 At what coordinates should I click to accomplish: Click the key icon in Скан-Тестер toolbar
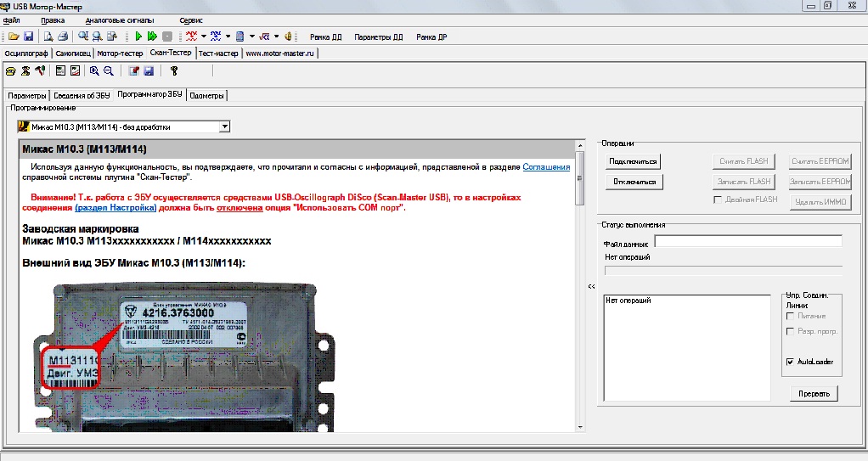point(173,71)
